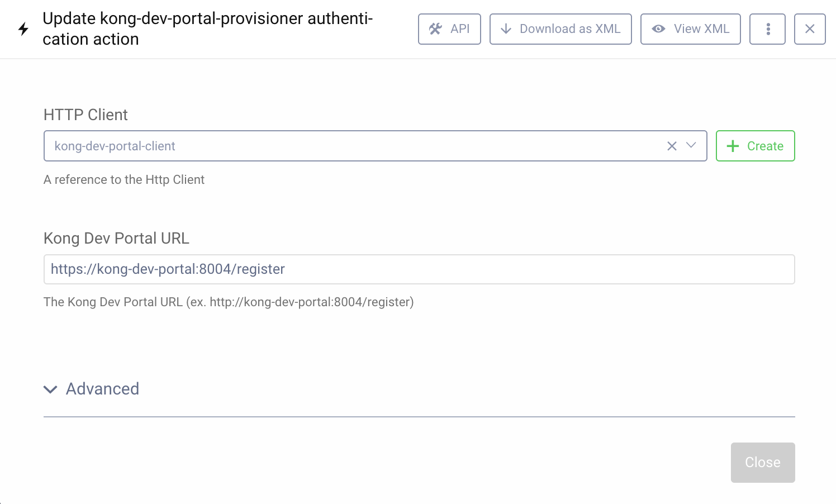Click the Download as XML button
The width and height of the screenshot is (836, 504).
coord(560,28)
